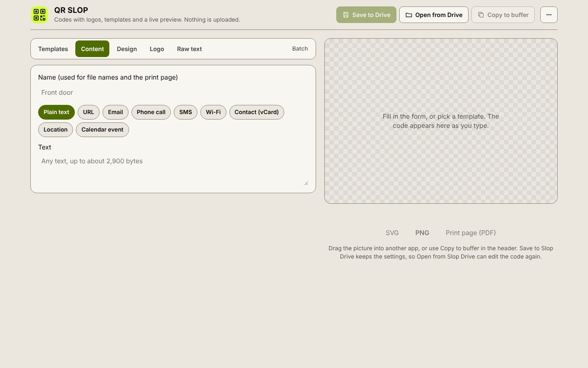Choose PNG export format
Image resolution: width=588 pixels, height=368 pixels.
(422, 233)
